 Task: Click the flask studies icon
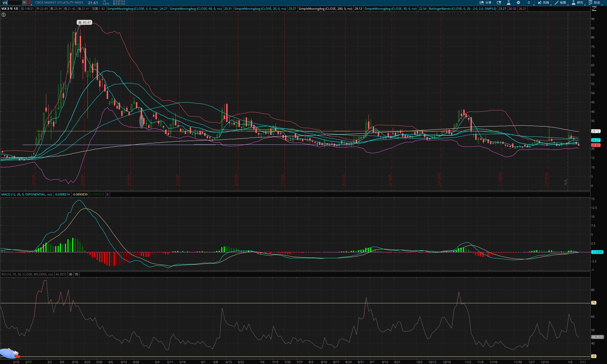(x=508, y=3)
